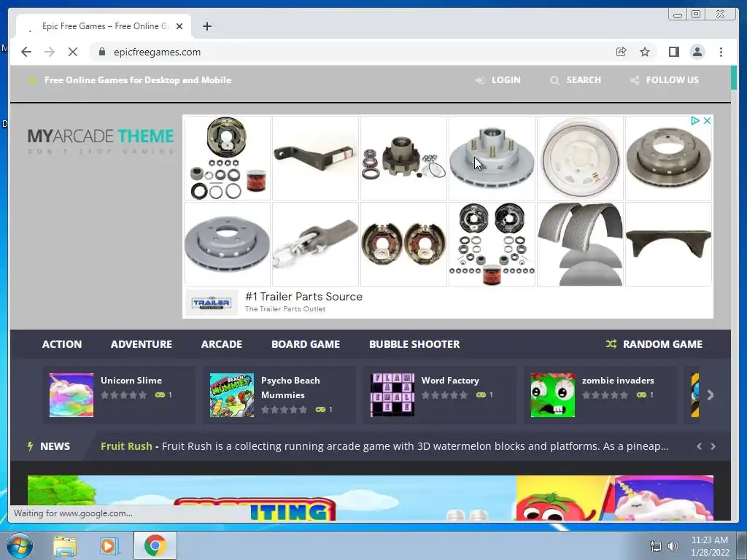Screen dimensions: 747x560
Task: Open the network tray icon
Action: [656, 546]
